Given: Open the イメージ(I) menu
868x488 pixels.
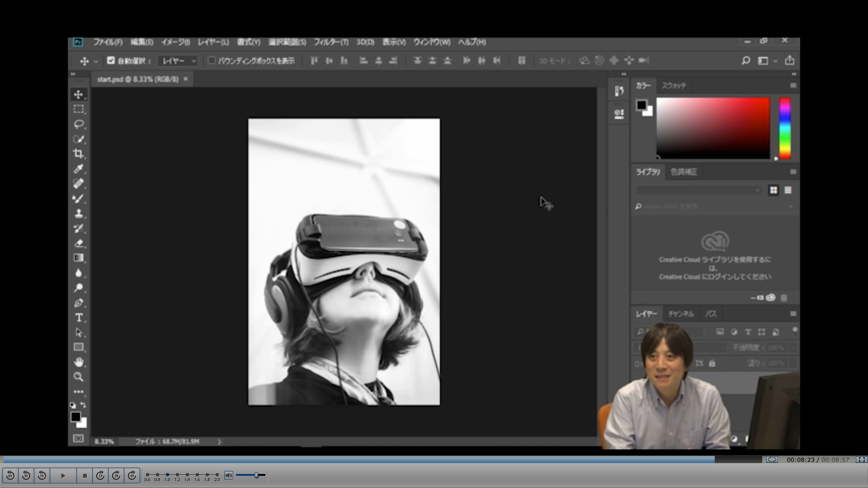Looking at the screenshot, I should (175, 42).
